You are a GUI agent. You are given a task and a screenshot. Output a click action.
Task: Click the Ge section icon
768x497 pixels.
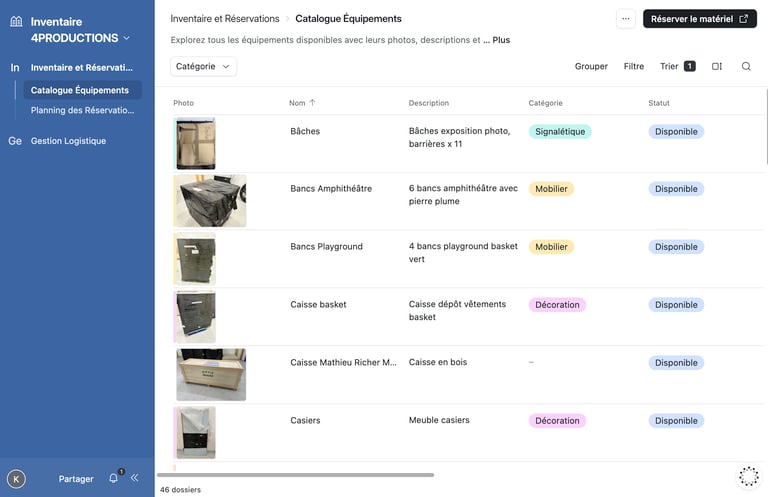[x=15, y=141]
